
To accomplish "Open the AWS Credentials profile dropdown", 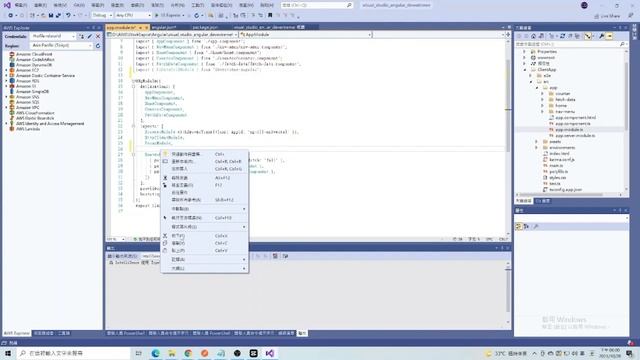I will [x=53, y=36].
